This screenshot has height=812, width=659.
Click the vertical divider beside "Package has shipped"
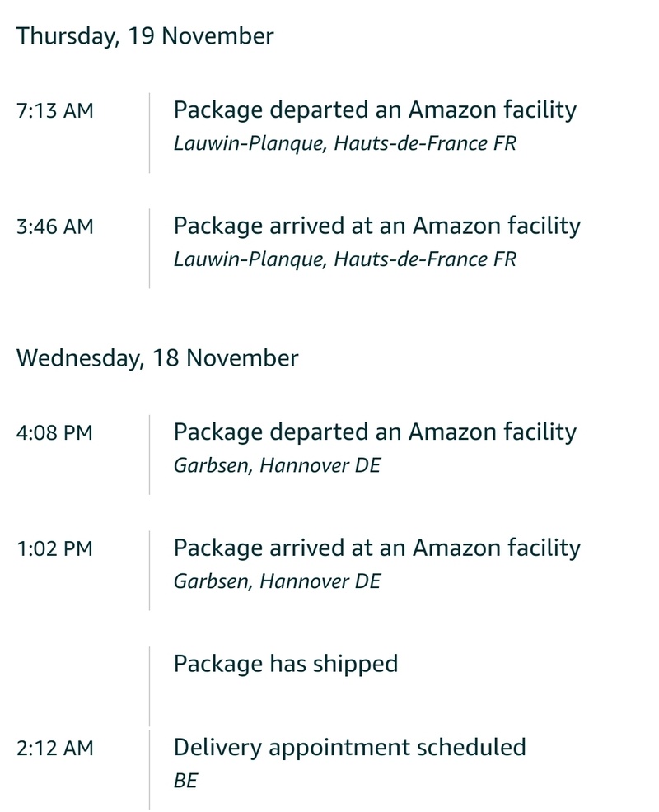pyautogui.click(x=150, y=685)
